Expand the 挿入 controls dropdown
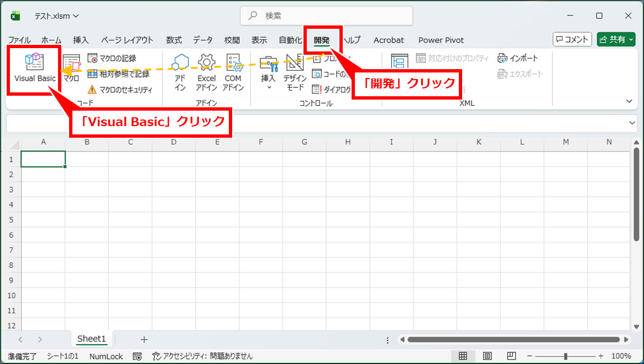 (x=269, y=87)
